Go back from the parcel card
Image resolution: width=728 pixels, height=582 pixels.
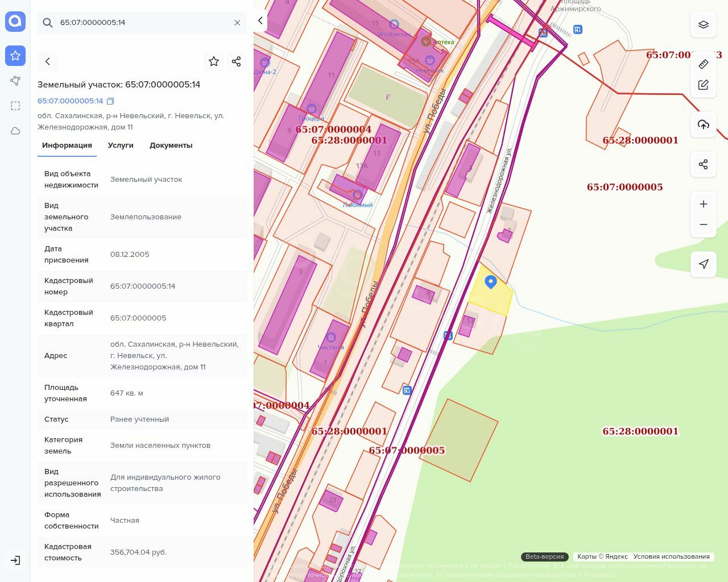click(x=48, y=61)
